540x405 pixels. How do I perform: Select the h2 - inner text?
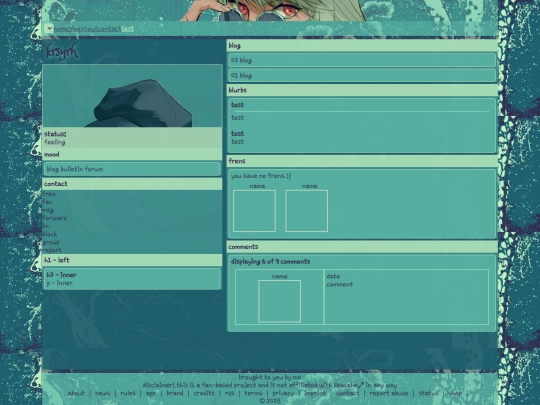(62, 275)
